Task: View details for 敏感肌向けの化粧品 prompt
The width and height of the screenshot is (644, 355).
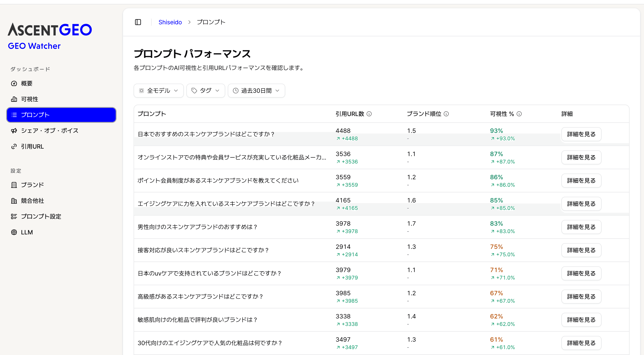Action: (581, 320)
